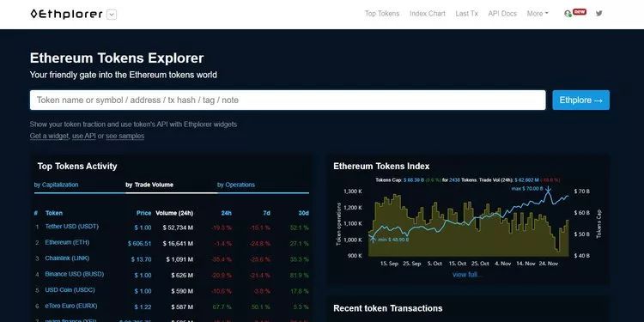Screen dimensions: 644x322
Task: Click the Top Tokens Activity heading
Action: pos(77,167)
